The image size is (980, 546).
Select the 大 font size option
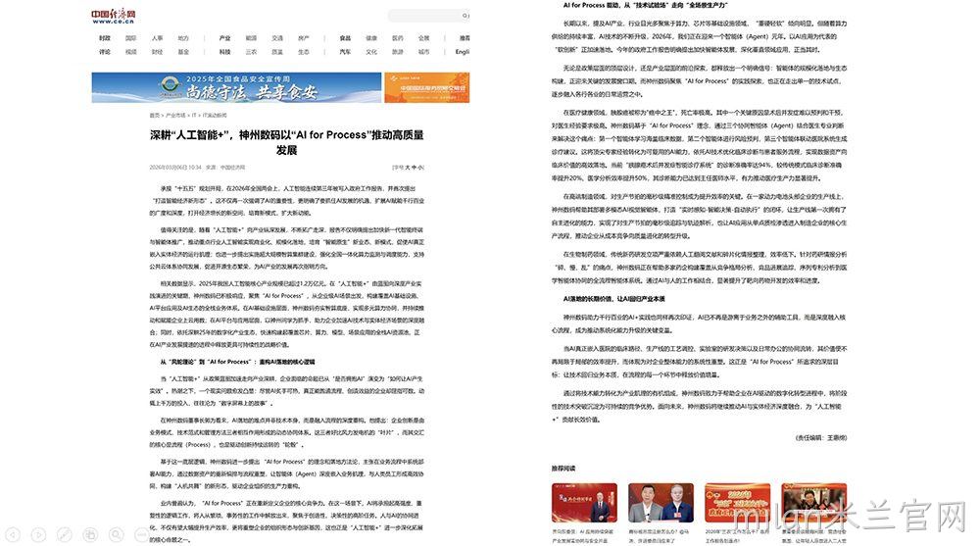pyautogui.click(x=407, y=168)
